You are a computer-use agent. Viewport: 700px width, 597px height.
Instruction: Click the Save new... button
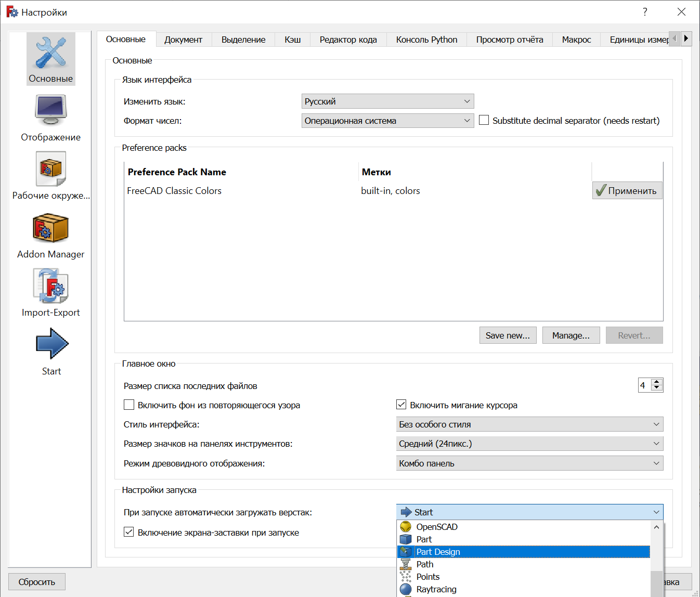[x=508, y=335]
